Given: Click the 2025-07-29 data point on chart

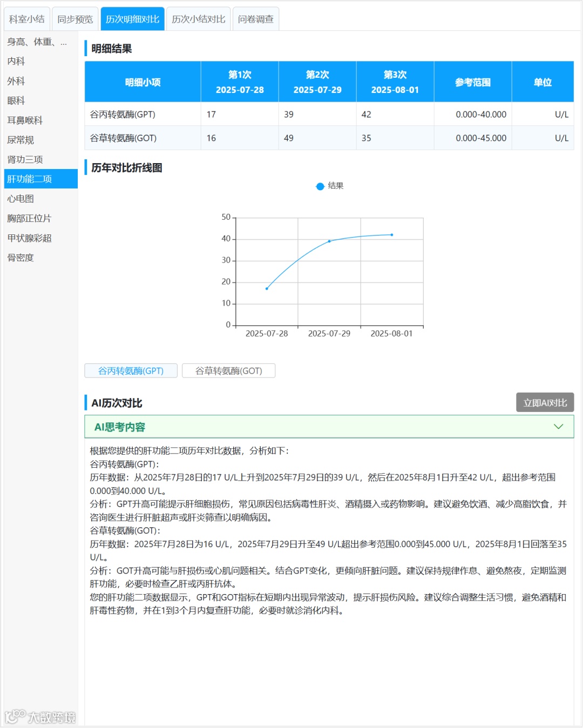Looking at the screenshot, I should 329,241.
